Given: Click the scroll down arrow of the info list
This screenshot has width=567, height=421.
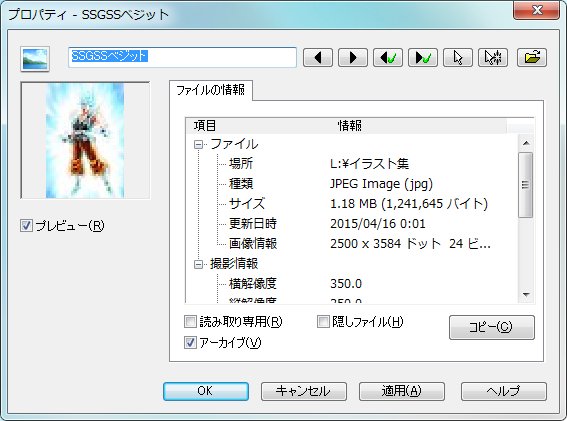Looking at the screenshot, I should (526, 295).
